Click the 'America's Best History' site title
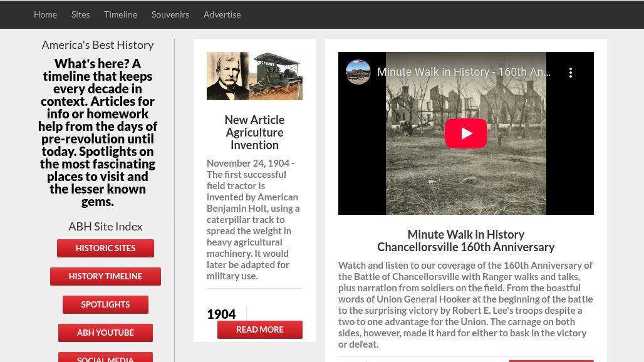644x362 pixels. click(98, 44)
